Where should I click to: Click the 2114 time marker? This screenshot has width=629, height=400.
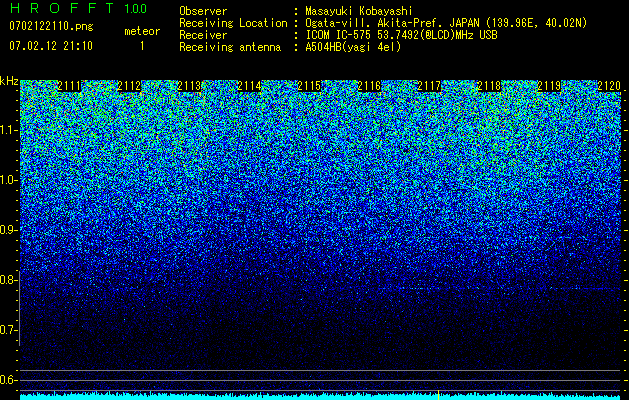coord(249,86)
